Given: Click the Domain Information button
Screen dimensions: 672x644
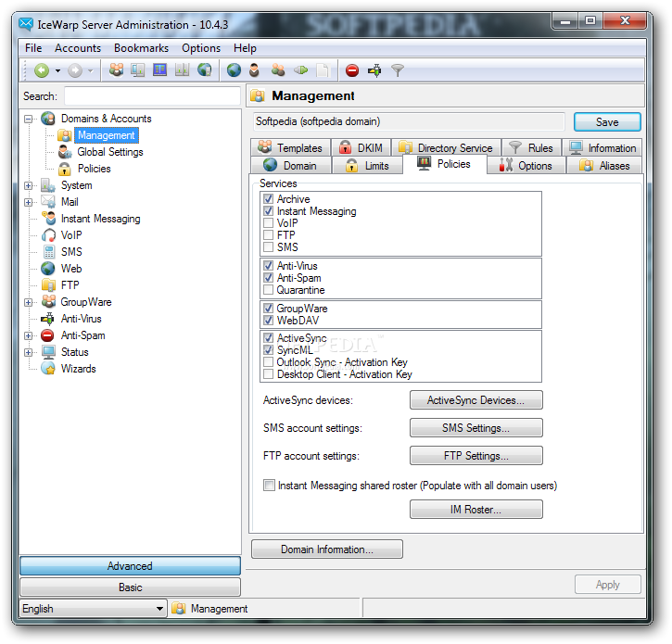Looking at the screenshot, I should (327, 549).
